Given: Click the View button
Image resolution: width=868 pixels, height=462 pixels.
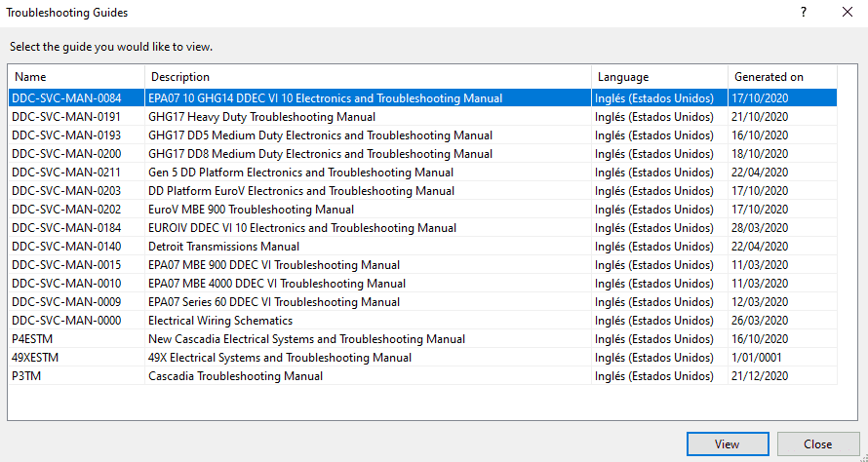Looking at the screenshot, I should tap(728, 444).
